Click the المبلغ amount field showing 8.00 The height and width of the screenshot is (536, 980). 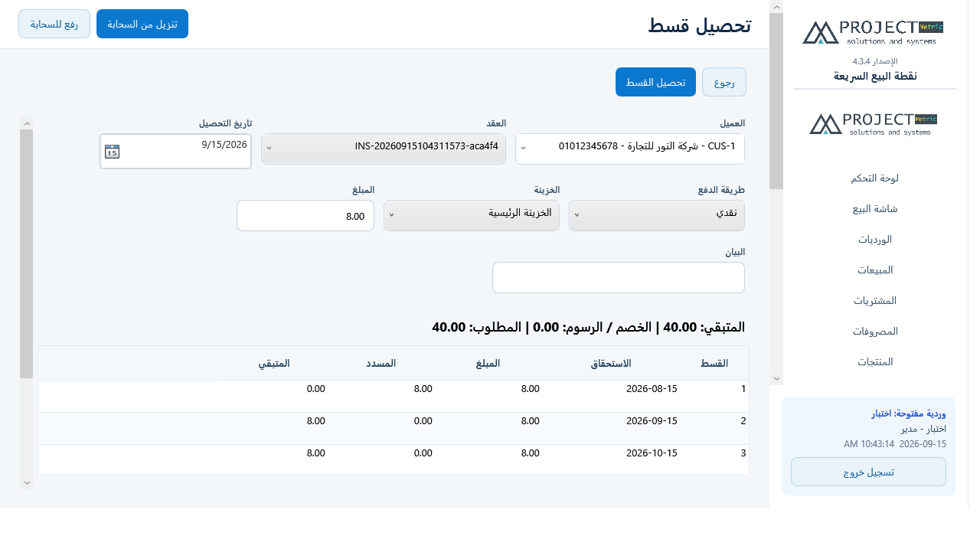point(305,215)
